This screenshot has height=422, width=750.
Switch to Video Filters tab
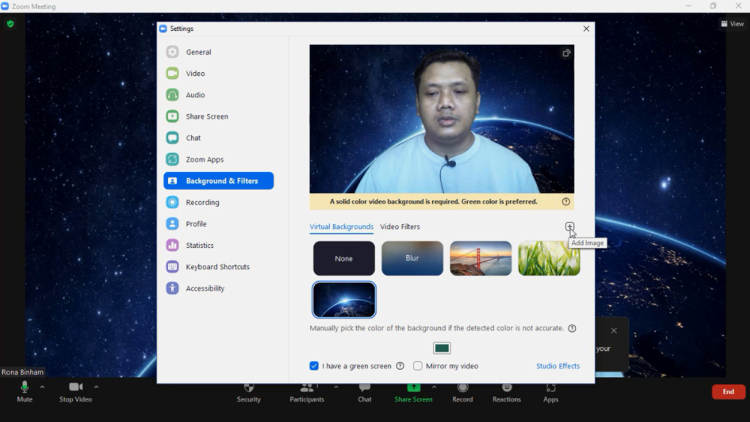point(400,227)
